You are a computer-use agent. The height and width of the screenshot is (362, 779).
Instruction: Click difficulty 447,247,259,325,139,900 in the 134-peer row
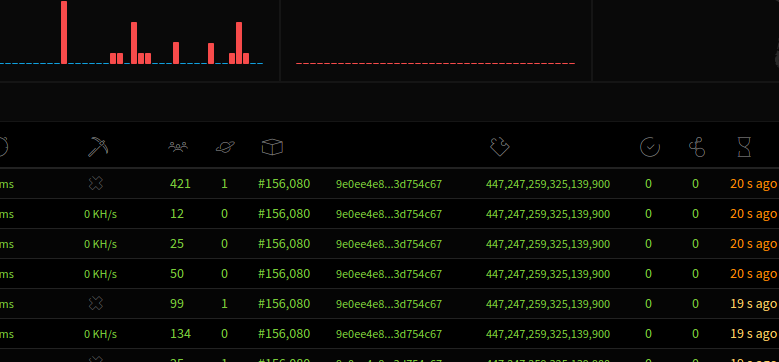pyautogui.click(x=548, y=334)
